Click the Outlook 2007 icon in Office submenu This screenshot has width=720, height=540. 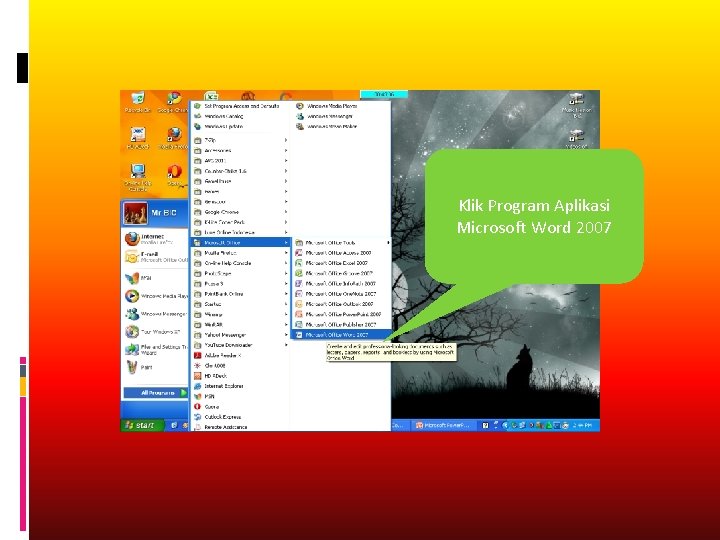coord(299,304)
